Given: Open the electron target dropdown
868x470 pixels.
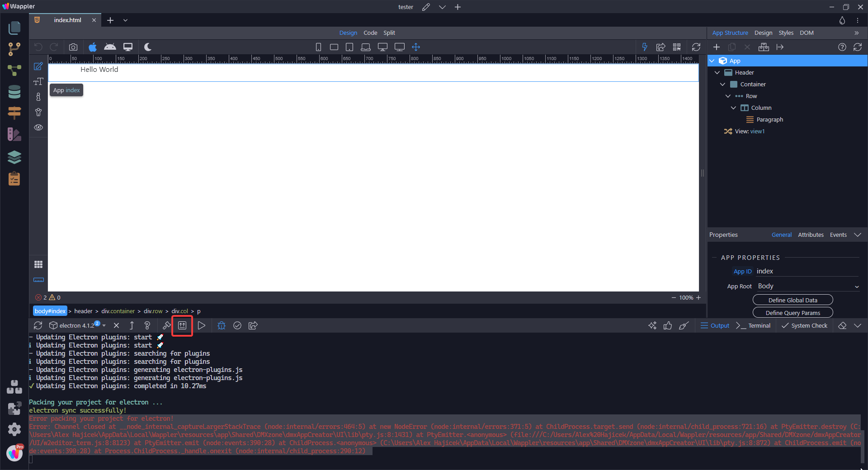Looking at the screenshot, I should (104, 326).
